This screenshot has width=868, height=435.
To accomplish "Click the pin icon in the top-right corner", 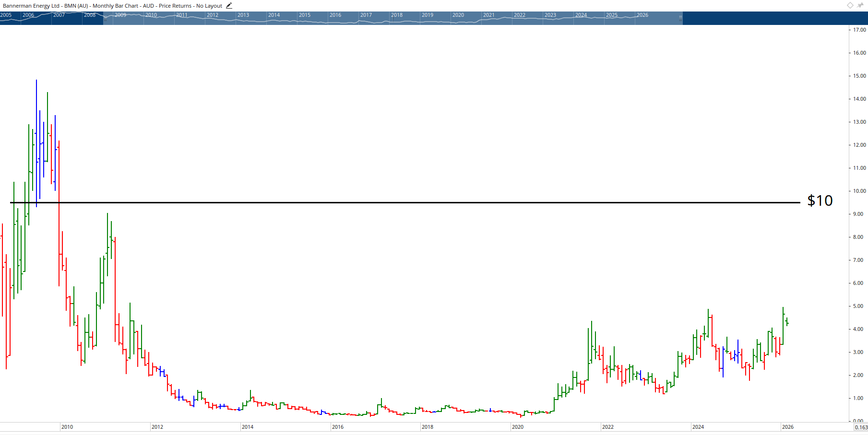I will (x=859, y=5).
